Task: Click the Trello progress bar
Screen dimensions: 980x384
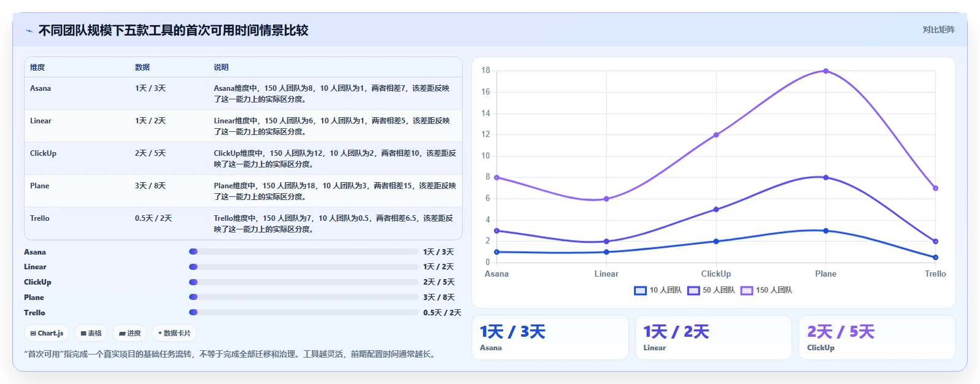Action: [304, 312]
